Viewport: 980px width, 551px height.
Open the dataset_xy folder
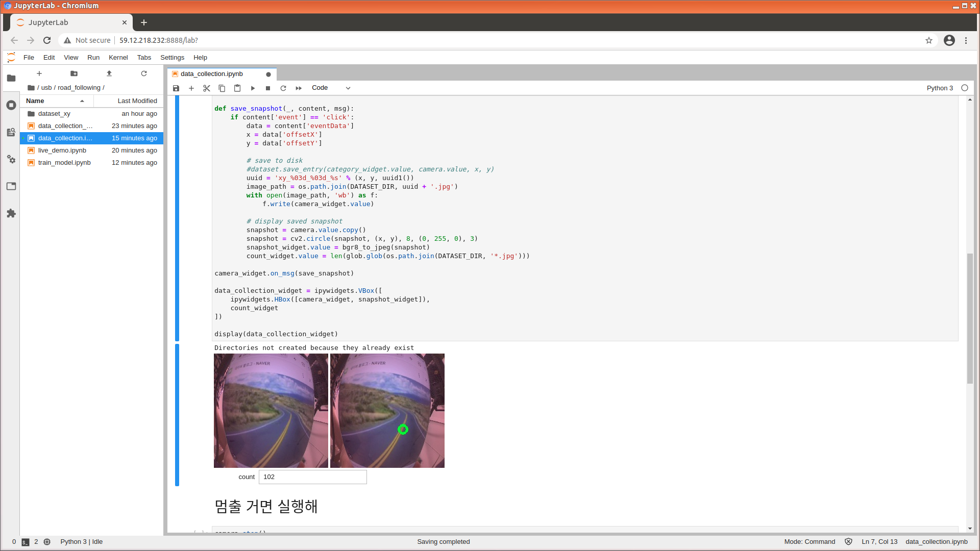click(x=54, y=114)
